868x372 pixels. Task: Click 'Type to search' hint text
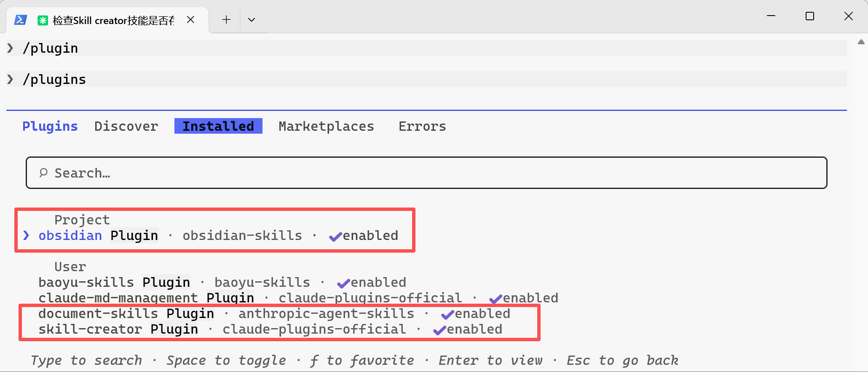tap(86, 360)
